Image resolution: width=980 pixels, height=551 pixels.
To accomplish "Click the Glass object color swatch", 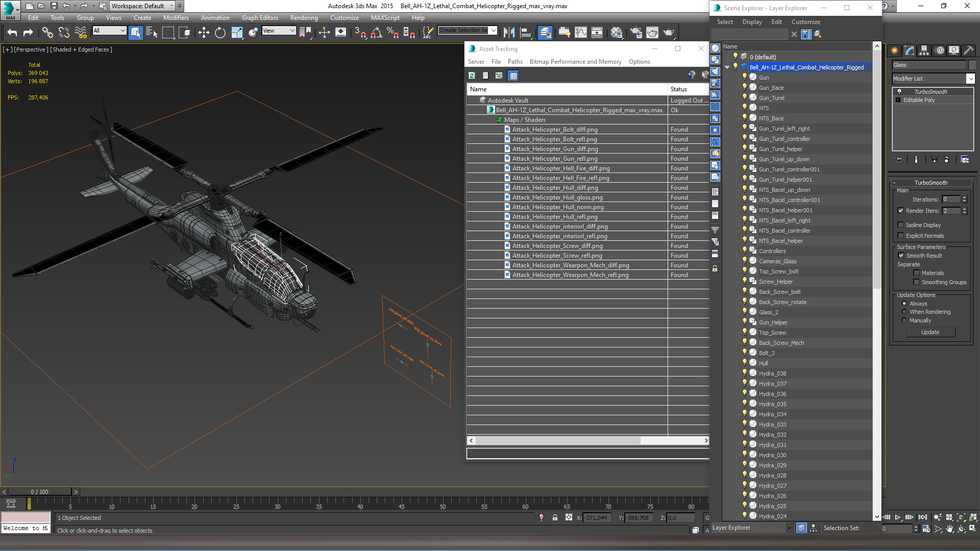I will click(x=972, y=65).
